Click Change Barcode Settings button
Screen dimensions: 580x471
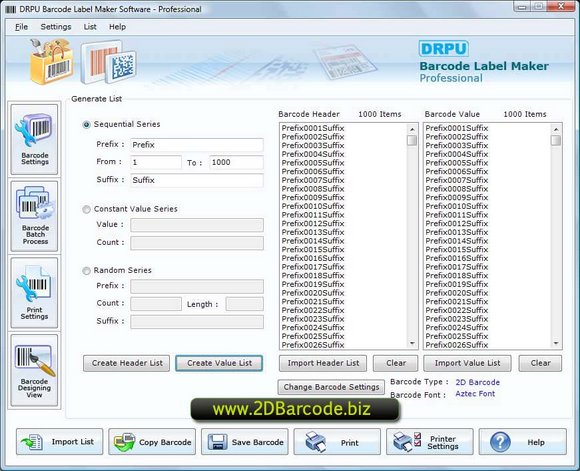[x=331, y=387]
